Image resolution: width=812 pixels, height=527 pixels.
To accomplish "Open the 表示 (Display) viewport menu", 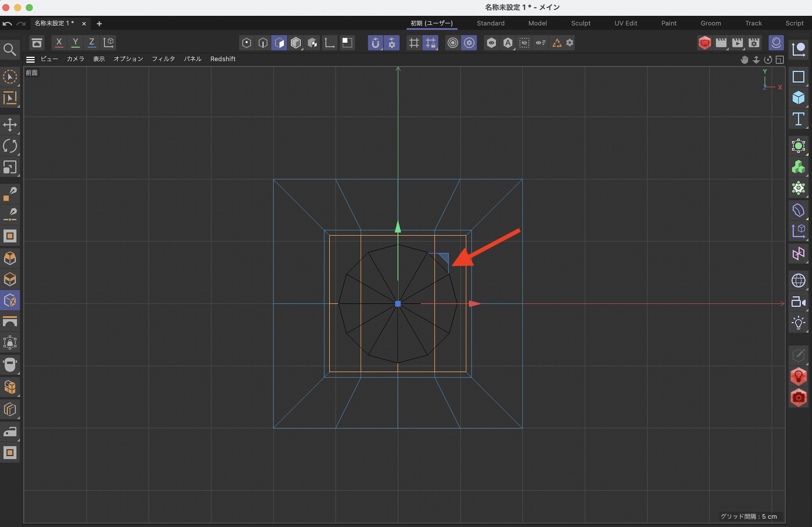I will 99,59.
